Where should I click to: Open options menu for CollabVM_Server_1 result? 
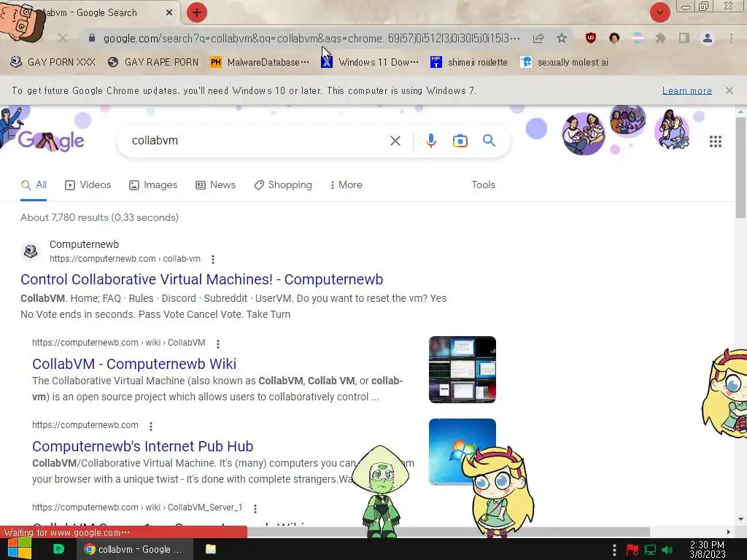(255, 508)
